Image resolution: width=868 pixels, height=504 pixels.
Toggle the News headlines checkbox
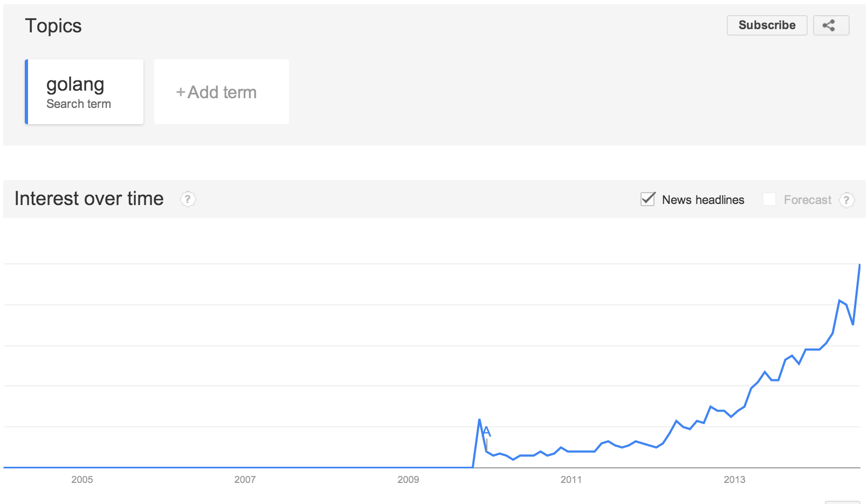coord(647,199)
